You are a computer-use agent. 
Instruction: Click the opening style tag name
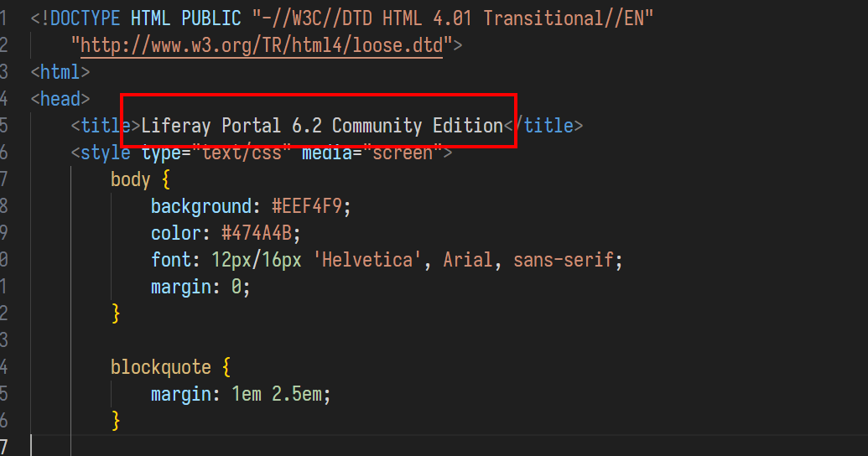pyautogui.click(x=106, y=153)
